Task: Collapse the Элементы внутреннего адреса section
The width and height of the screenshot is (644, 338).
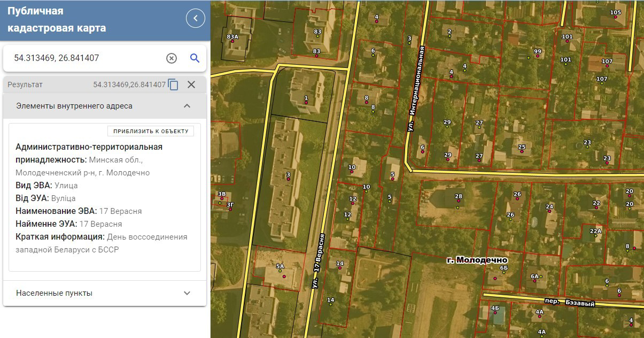Action: click(x=187, y=106)
